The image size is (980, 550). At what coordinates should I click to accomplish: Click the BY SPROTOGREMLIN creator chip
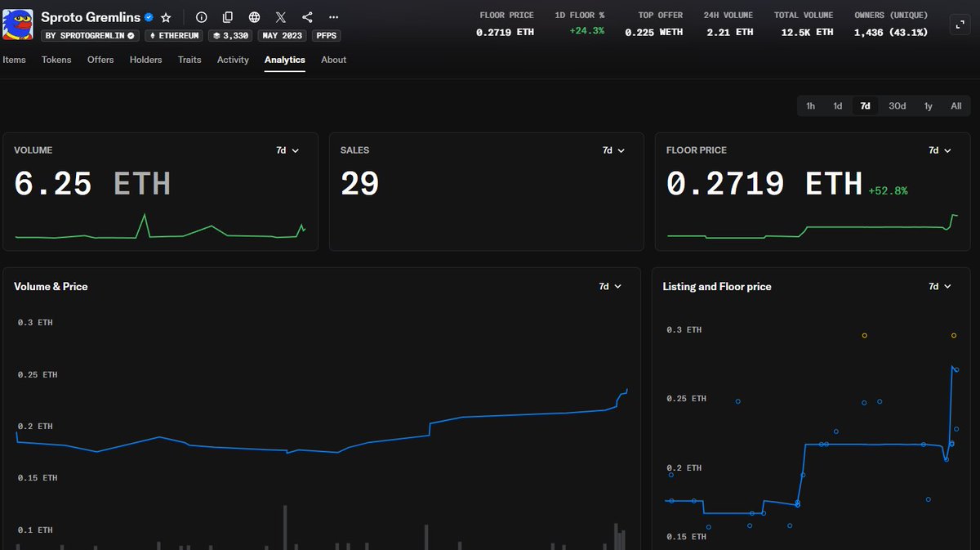(x=91, y=36)
